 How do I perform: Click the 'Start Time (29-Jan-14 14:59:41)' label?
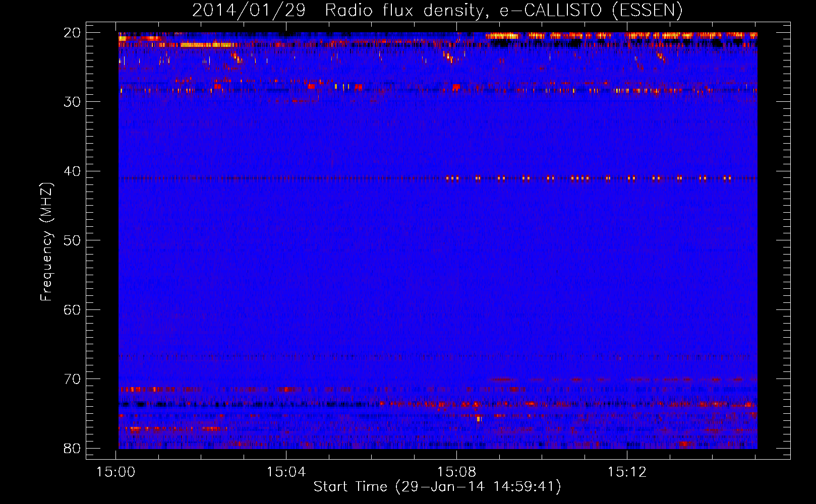click(x=437, y=487)
